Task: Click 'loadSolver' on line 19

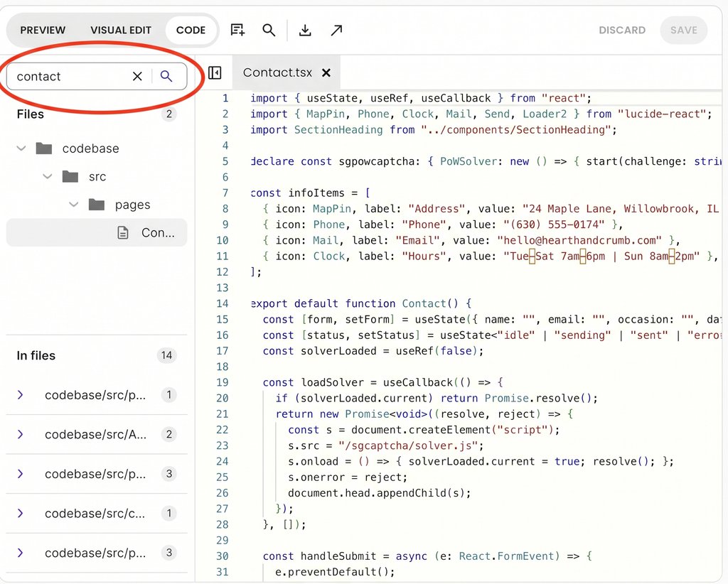Action: (x=333, y=383)
